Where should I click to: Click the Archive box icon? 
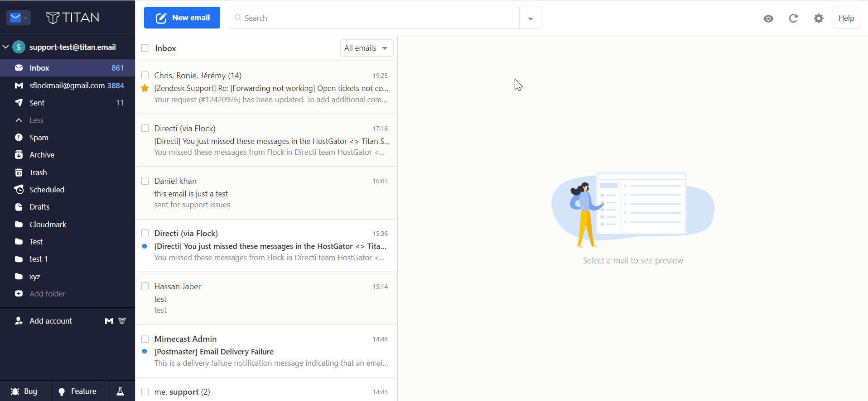pyautogui.click(x=19, y=155)
